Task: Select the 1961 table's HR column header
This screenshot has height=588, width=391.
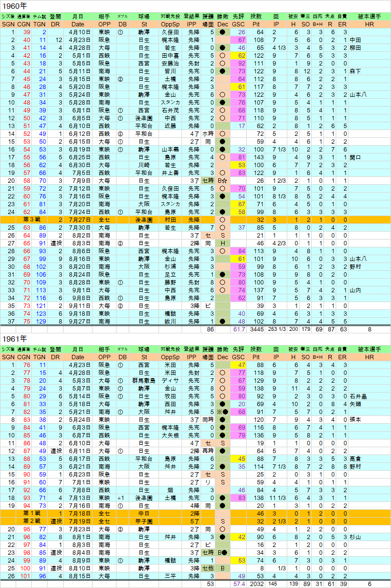Action: [369, 358]
